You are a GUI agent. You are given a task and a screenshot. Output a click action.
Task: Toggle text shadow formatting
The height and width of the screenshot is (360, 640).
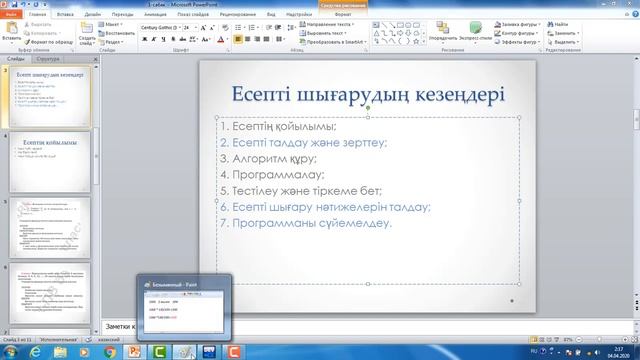(173, 39)
